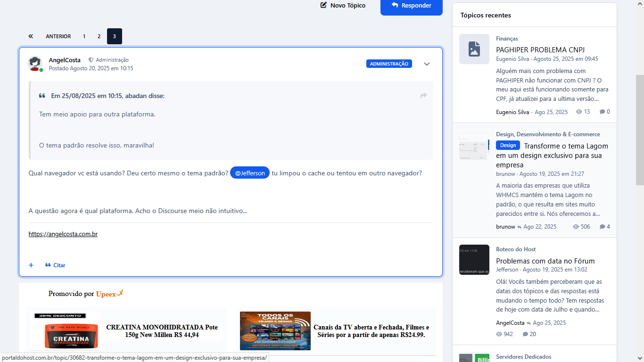Click reply arrow icon beside brunow
644x362 pixels.
520,227
